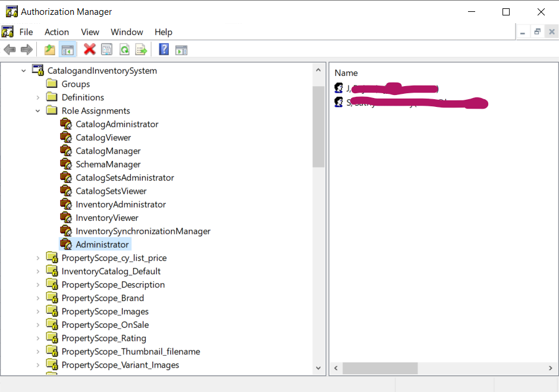Click the CatalogManager role icon
This screenshot has width=559, height=392.
coord(66,151)
